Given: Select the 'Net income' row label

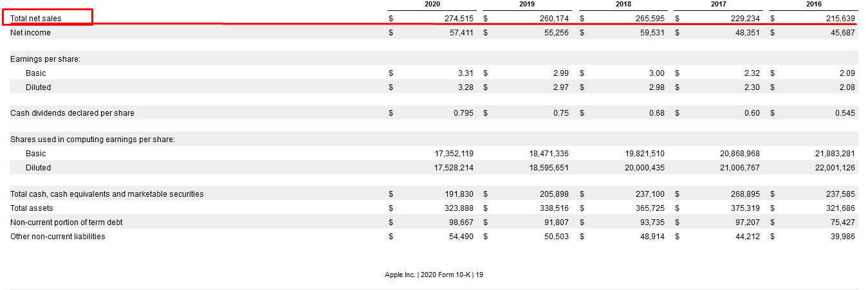Looking at the screenshot, I should pyautogui.click(x=30, y=33).
